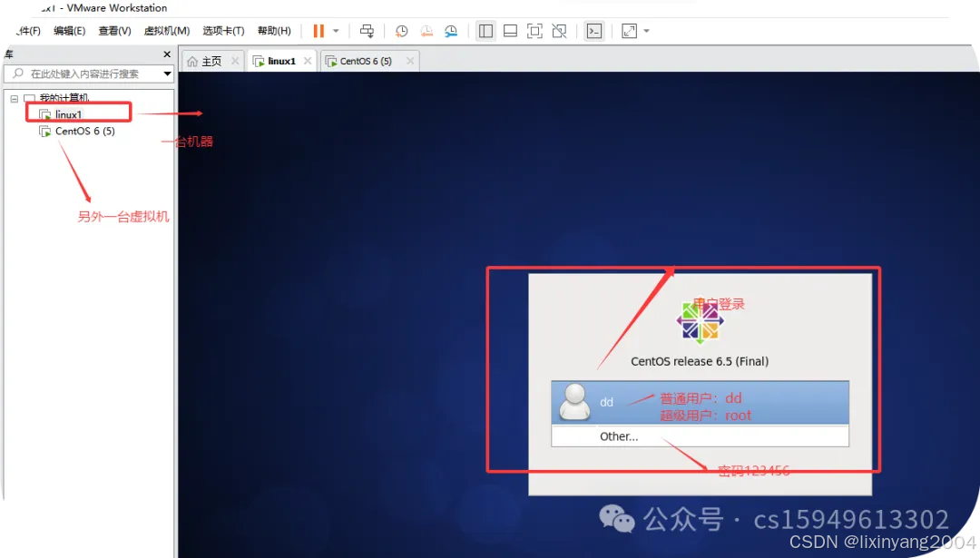Open the library search filter dropdown arrow
The width and height of the screenshot is (980, 558).
pyautogui.click(x=167, y=73)
